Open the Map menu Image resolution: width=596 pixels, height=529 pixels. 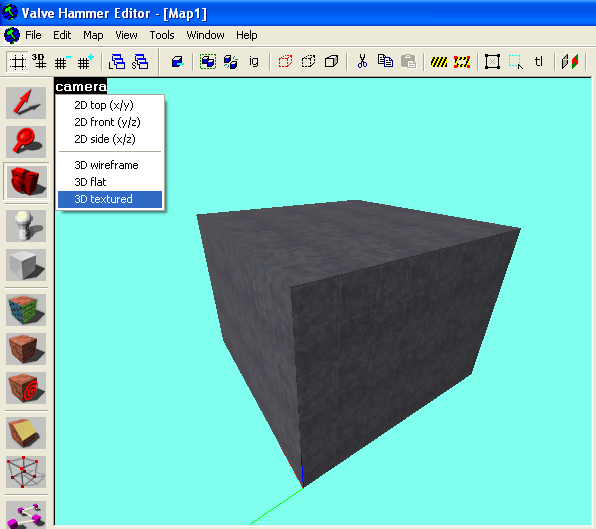(93, 35)
